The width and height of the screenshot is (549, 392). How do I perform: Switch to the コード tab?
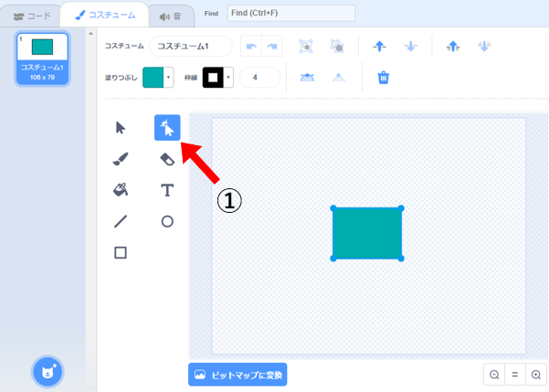pos(32,16)
